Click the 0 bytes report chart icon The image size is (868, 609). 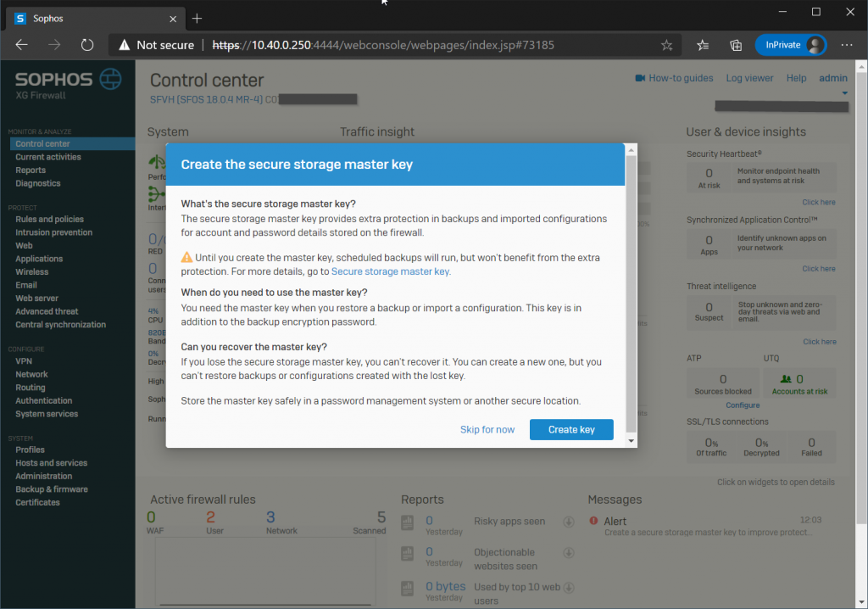click(408, 588)
